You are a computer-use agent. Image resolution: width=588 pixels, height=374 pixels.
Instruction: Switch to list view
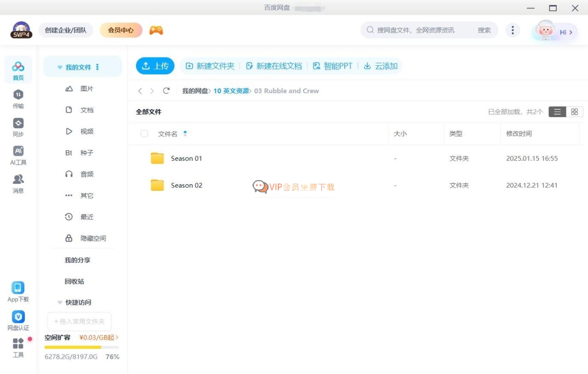click(557, 112)
